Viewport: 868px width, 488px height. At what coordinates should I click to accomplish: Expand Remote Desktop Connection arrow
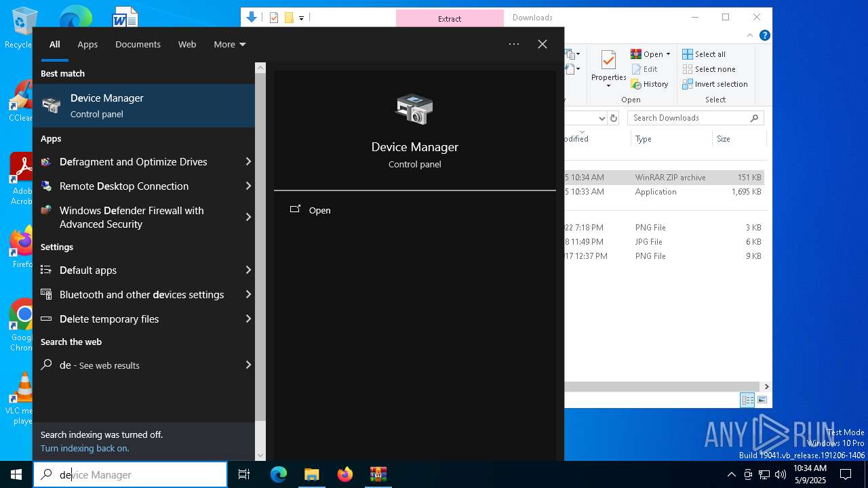pos(248,186)
